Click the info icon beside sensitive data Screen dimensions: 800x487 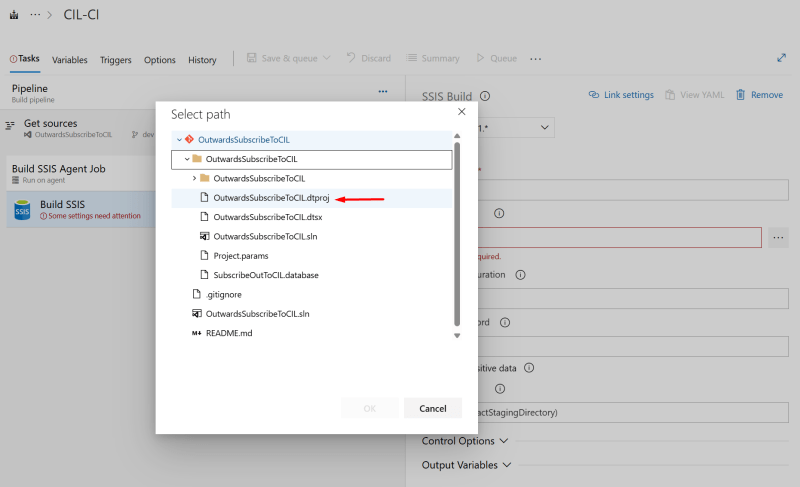(529, 368)
